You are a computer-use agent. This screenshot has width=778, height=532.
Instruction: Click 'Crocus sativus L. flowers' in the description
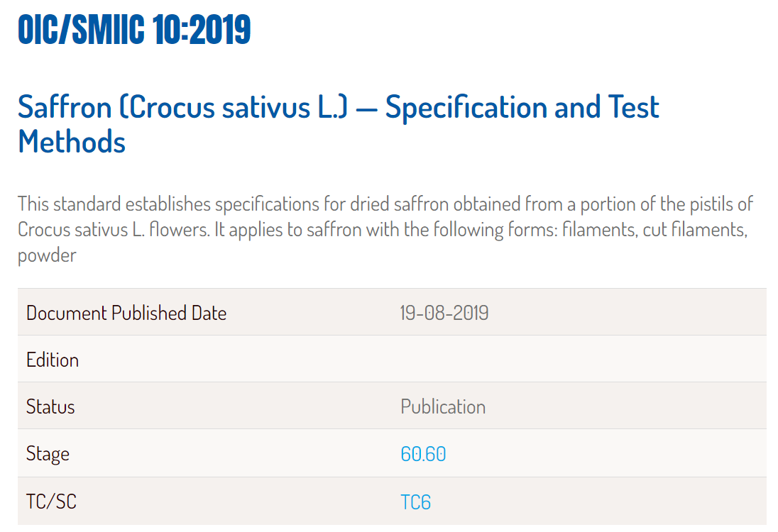(x=114, y=230)
